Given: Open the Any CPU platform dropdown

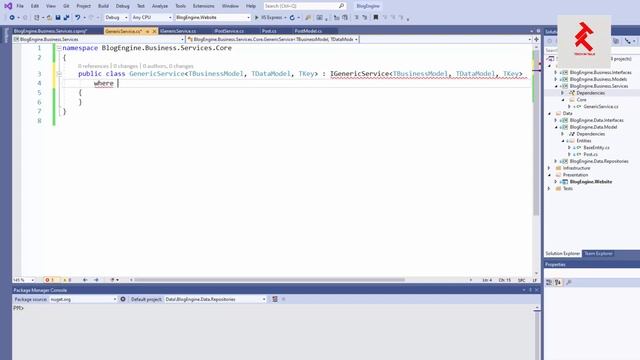Looking at the screenshot, I should (152, 18).
